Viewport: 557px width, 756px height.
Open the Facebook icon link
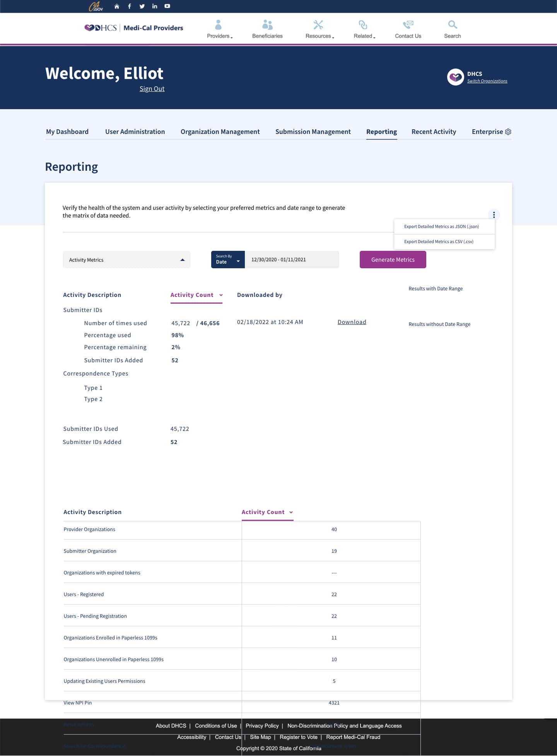click(x=130, y=6)
